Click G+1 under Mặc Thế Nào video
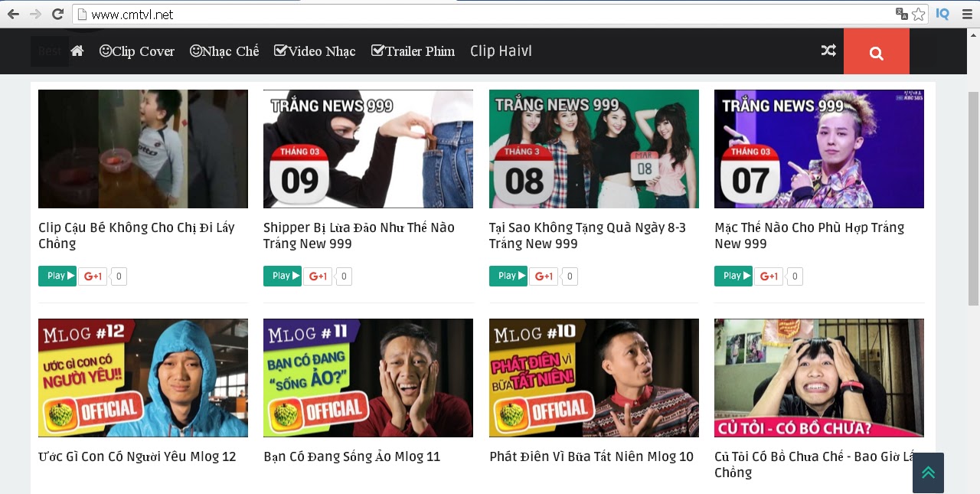Image resolution: width=980 pixels, height=494 pixels. [769, 276]
